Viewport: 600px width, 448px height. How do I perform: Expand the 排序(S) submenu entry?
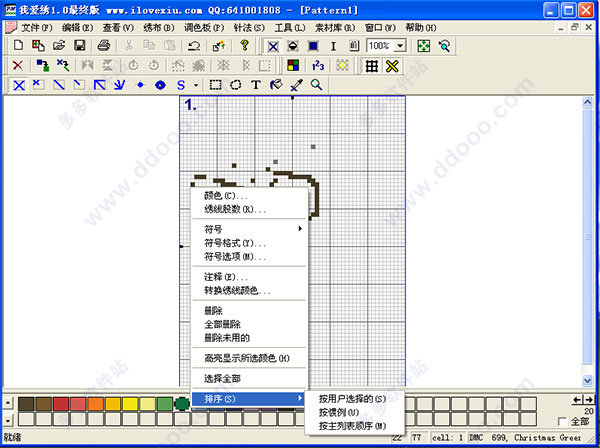[248, 399]
